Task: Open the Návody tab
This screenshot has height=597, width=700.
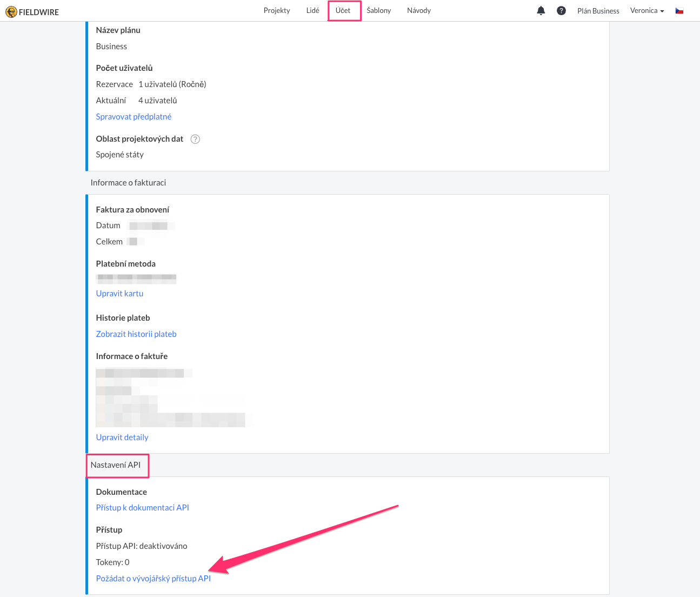Action: coord(419,11)
